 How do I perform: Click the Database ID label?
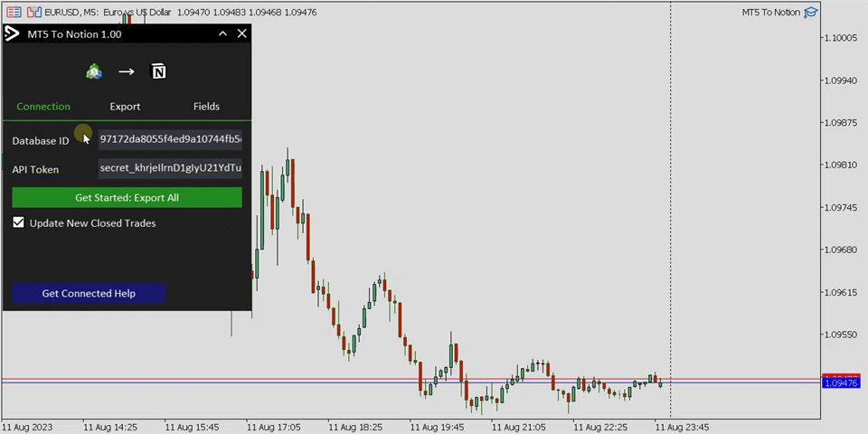click(41, 141)
